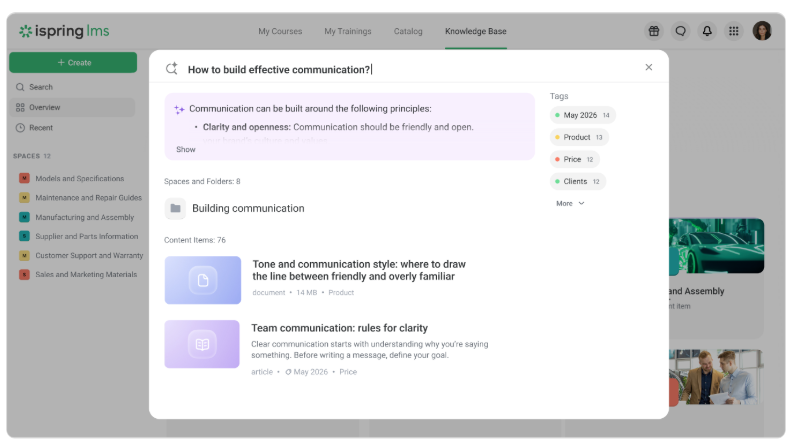This screenshot has width=799, height=448.
Task: Open the Tone and communication style document thumbnail
Action: [x=203, y=280]
